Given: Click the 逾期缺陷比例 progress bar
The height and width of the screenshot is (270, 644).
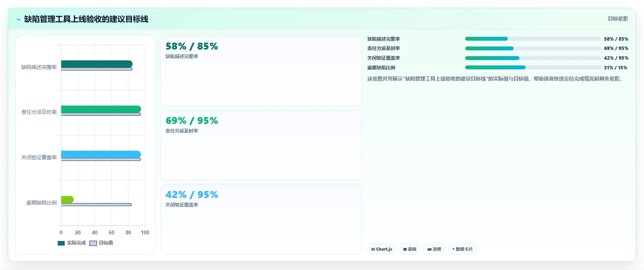Looking at the screenshot, I should 533,67.
